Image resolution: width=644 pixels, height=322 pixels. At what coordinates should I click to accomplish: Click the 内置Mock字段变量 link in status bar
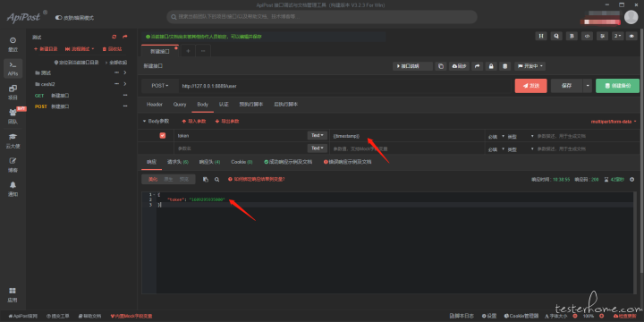pos(131,317)
